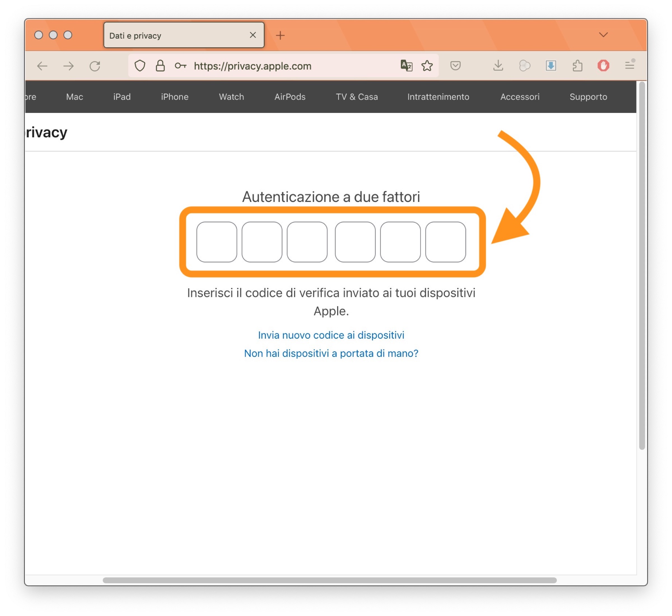Click the page translate icon in address bar
Viewport: 672px width, 616px height.
[406, 66]
